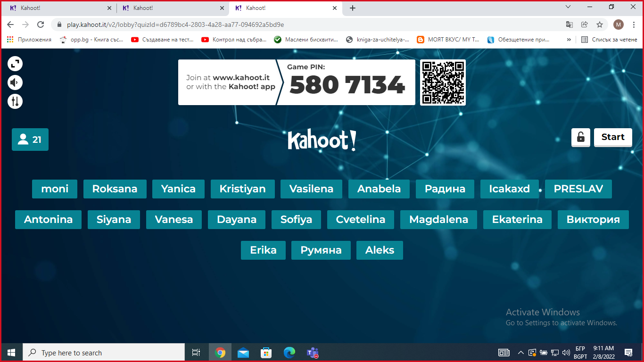This screenshot has height=362, width=644.
Task: Select the Виктория player tag
Action: tap(593, 220)
